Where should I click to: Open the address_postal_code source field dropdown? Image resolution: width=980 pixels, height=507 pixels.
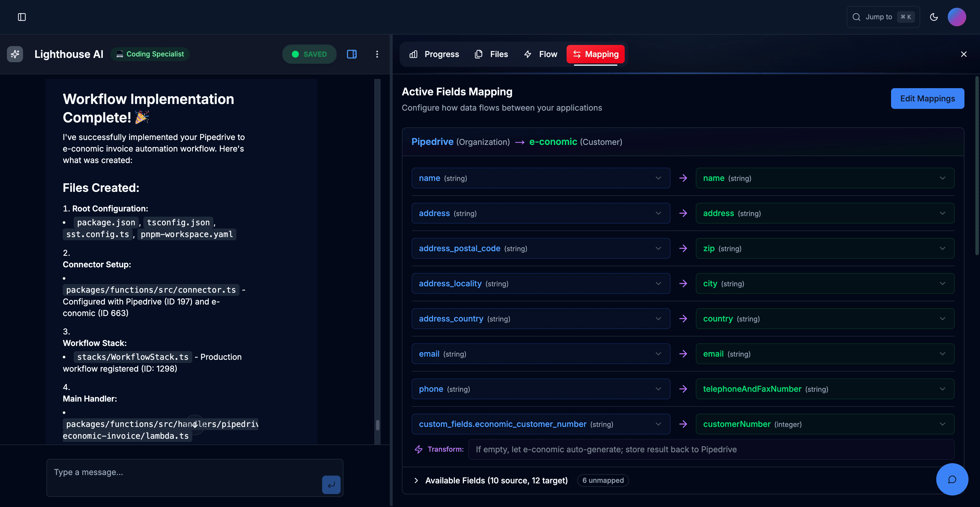(x=541, y=248)
